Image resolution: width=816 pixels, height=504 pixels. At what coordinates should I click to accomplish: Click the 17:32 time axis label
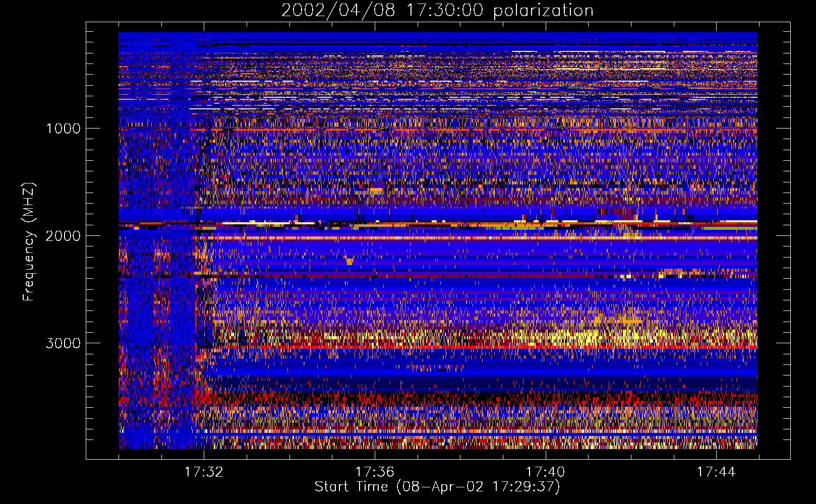click(x=204, y=472)
